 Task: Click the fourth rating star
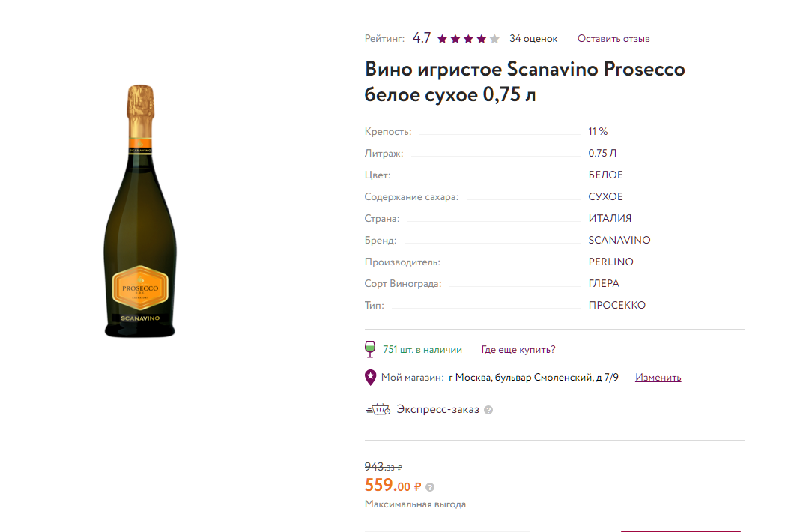point(481,39)
